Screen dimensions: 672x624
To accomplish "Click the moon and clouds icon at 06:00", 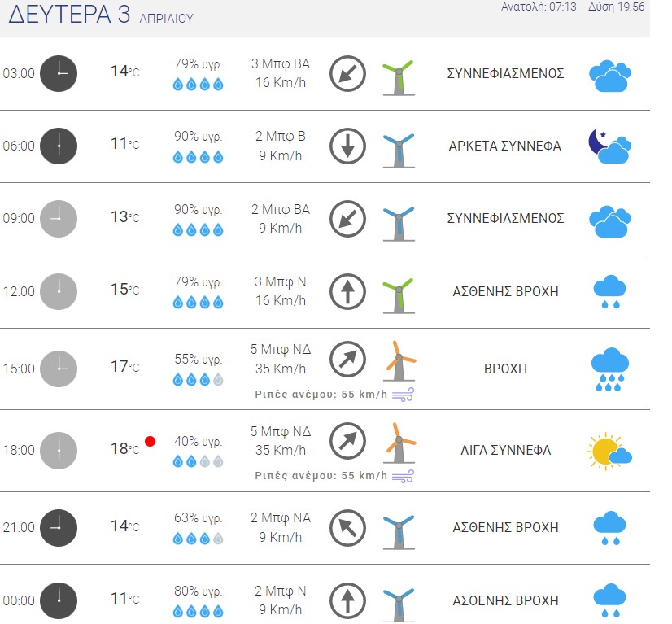I will [x=610, y=146].
